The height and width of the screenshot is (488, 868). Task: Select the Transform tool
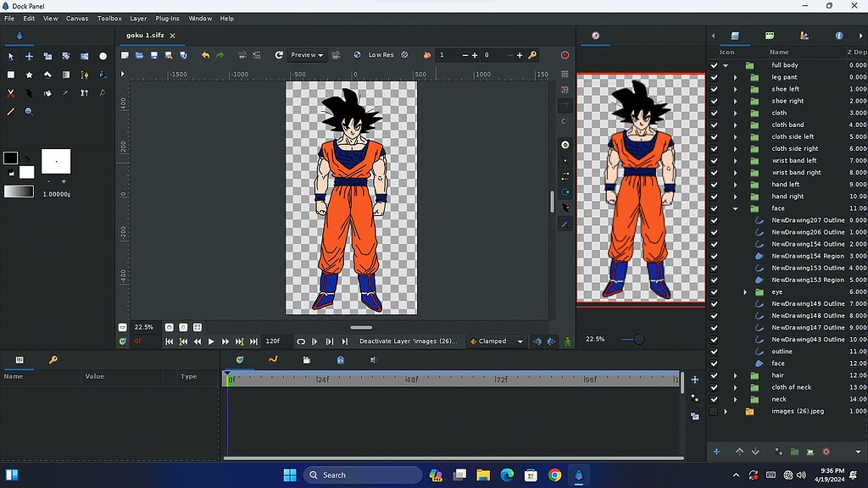coord(30,56)
